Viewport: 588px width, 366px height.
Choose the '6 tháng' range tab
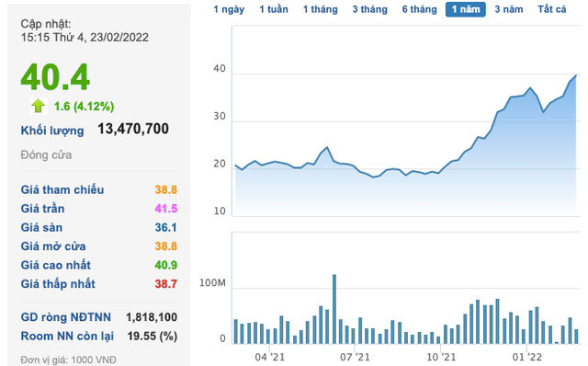[x=419, y=9]
